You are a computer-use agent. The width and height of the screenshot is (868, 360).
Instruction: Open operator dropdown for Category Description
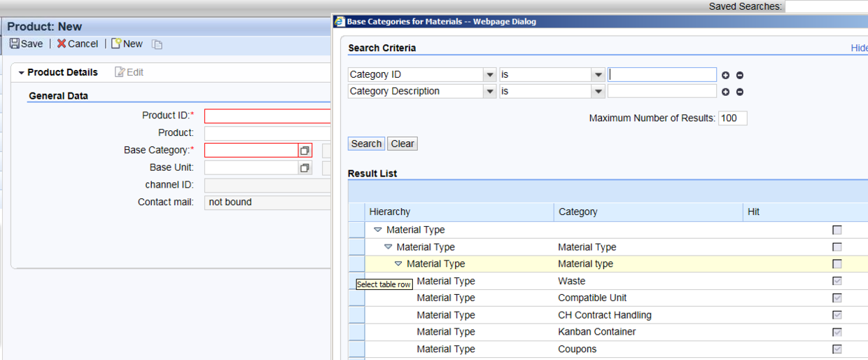598,92
